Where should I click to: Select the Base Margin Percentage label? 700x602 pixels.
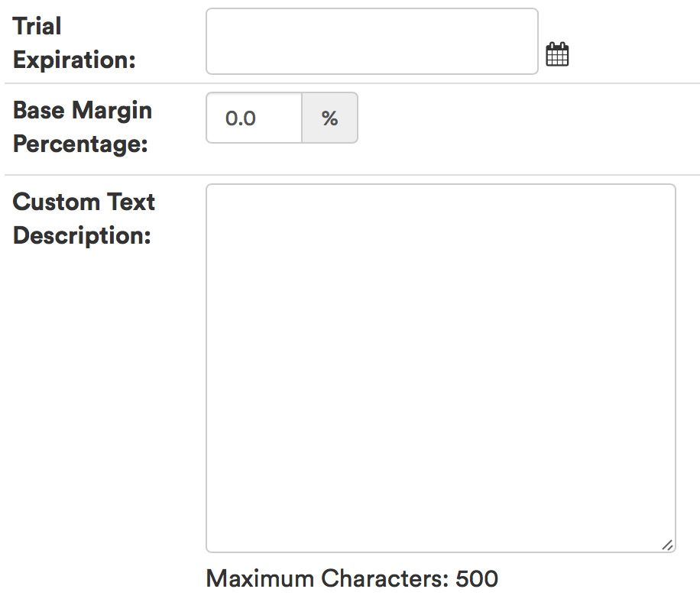[x=82, y=126]
